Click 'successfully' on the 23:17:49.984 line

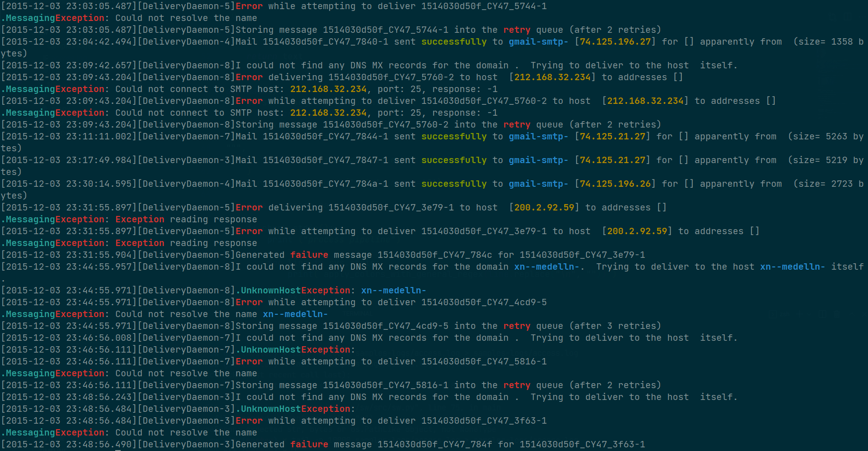point(454,160)
